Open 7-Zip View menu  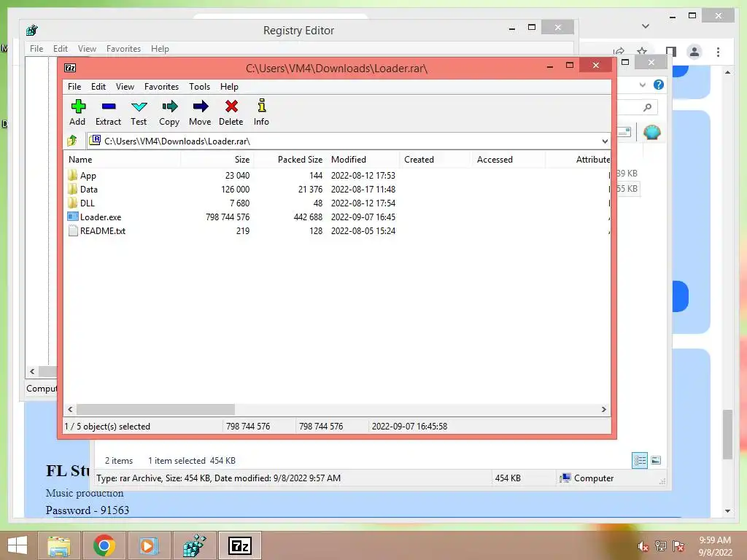(125, 87)
